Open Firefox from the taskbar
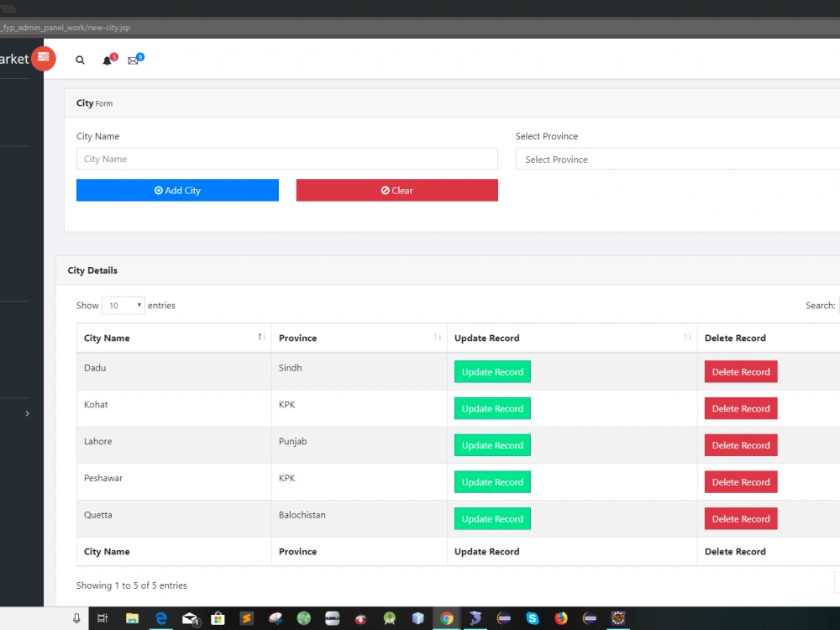The width and height of the screenshot is (840, 630). pos(561,618)
